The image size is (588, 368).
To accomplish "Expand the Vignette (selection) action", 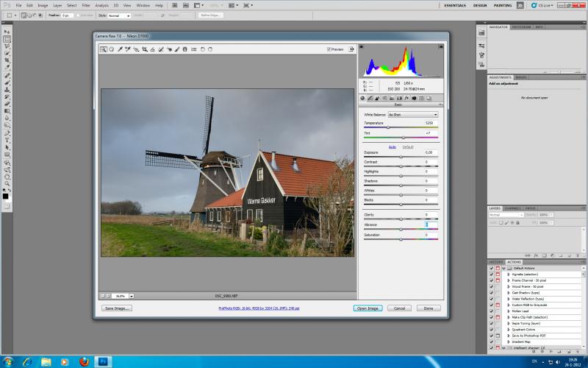I will pos(509,274).
